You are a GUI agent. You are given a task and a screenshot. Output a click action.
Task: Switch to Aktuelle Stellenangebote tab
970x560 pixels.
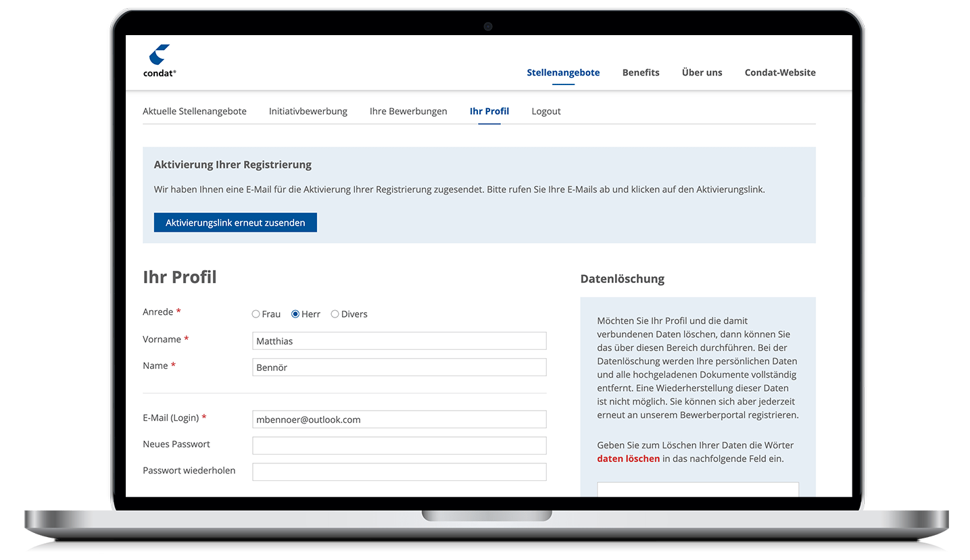click(195, 111)
